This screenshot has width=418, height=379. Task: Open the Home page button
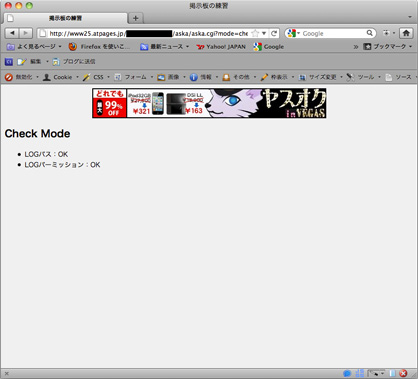point(406,33)
